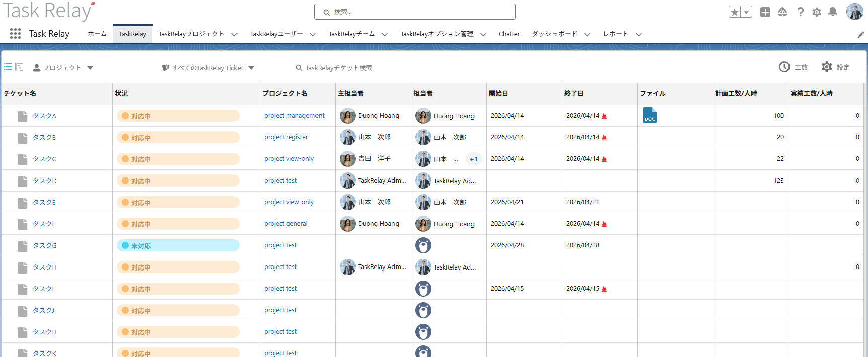Screen dimensions: 868x357
Task: Open the プロジェクト filter dropdown
Action: [63, 68]
